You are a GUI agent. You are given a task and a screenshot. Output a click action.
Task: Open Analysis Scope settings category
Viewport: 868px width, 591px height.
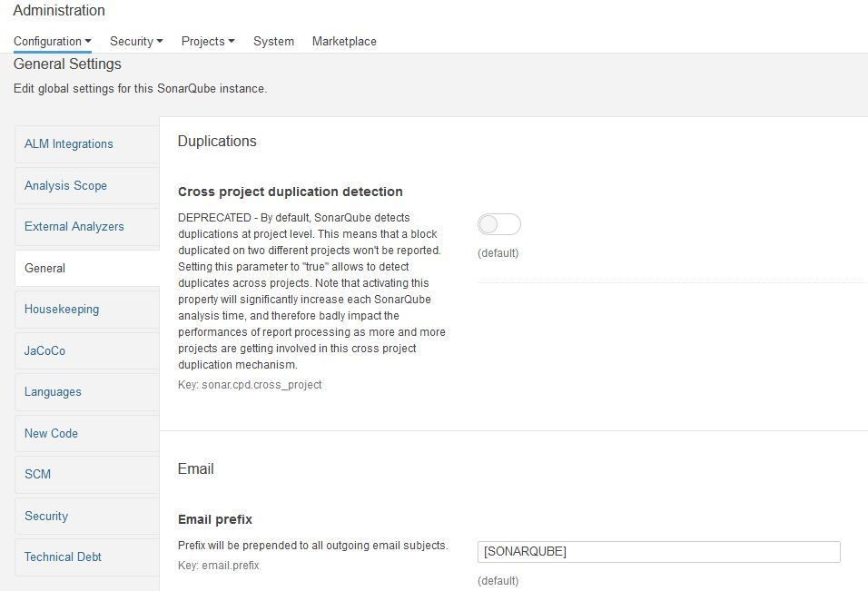coord(87,185)
